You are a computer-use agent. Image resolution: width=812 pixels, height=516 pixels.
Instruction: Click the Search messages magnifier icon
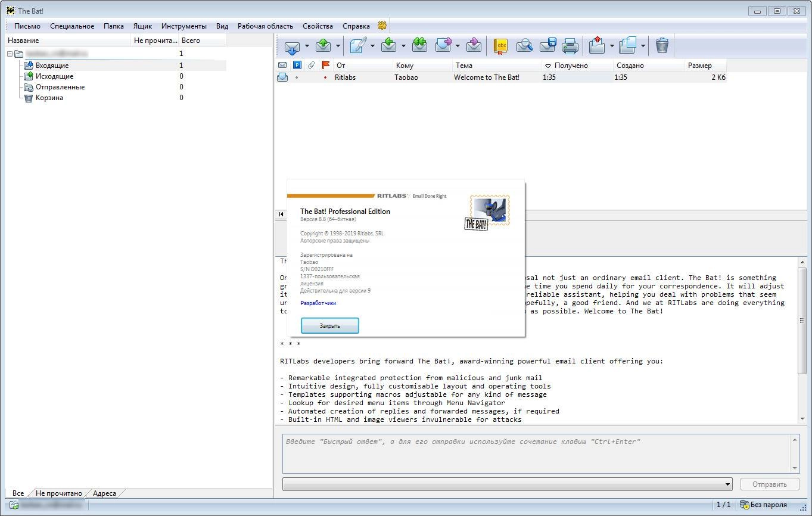tap(524, 46)
